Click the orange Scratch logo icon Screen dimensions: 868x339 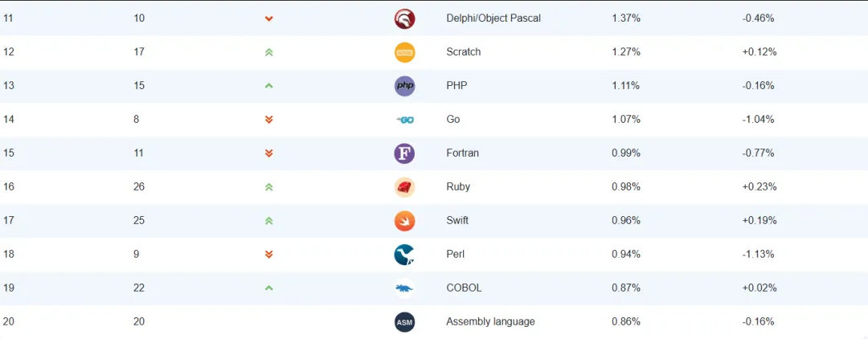click(404, 52)
